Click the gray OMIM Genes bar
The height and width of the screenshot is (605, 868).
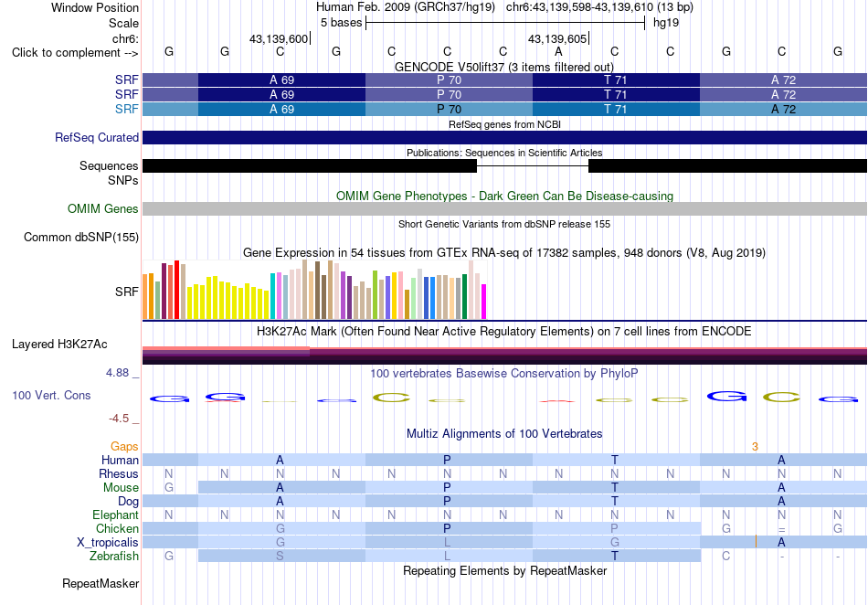coord(504,208)
